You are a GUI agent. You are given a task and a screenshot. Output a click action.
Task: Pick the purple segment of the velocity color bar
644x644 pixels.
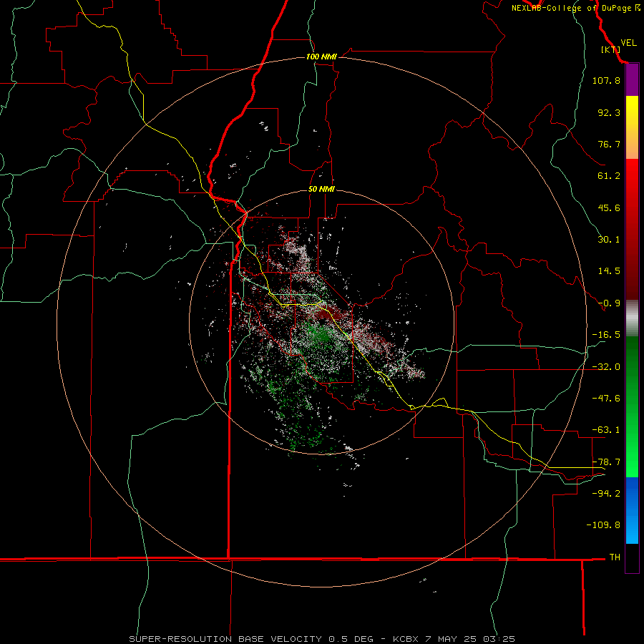[632, 80]
